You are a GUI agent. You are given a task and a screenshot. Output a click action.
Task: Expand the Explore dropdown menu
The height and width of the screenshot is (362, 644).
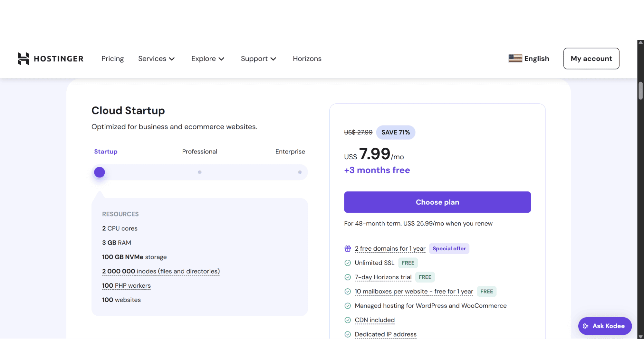(x=208, y=59)
